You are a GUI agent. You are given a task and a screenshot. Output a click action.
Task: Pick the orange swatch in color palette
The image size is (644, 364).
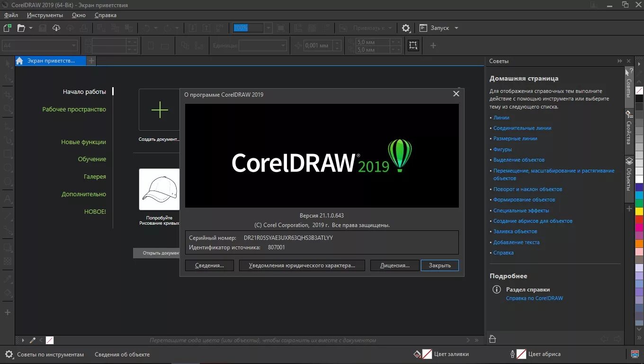click(x=639, y=243)
